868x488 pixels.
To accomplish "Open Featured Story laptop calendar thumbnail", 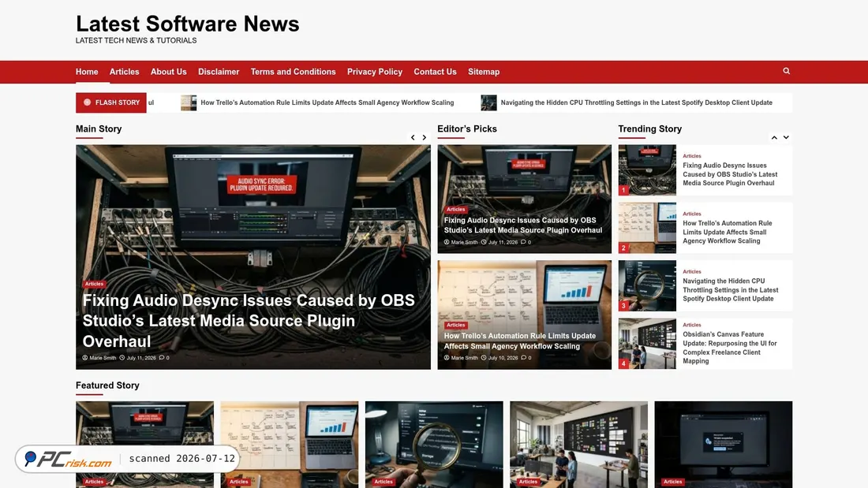I will tap(290, 445).
